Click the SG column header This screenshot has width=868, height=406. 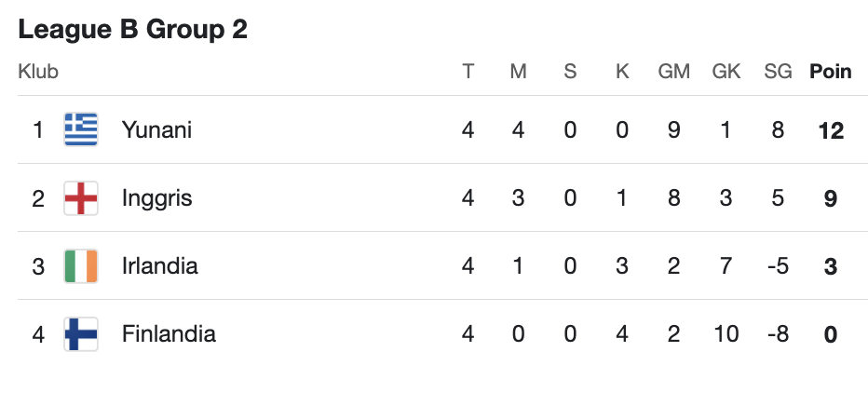(x=778, y=72)
